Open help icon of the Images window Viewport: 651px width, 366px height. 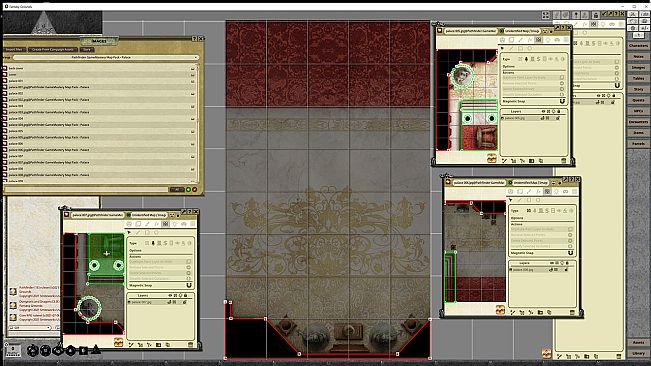194,38
